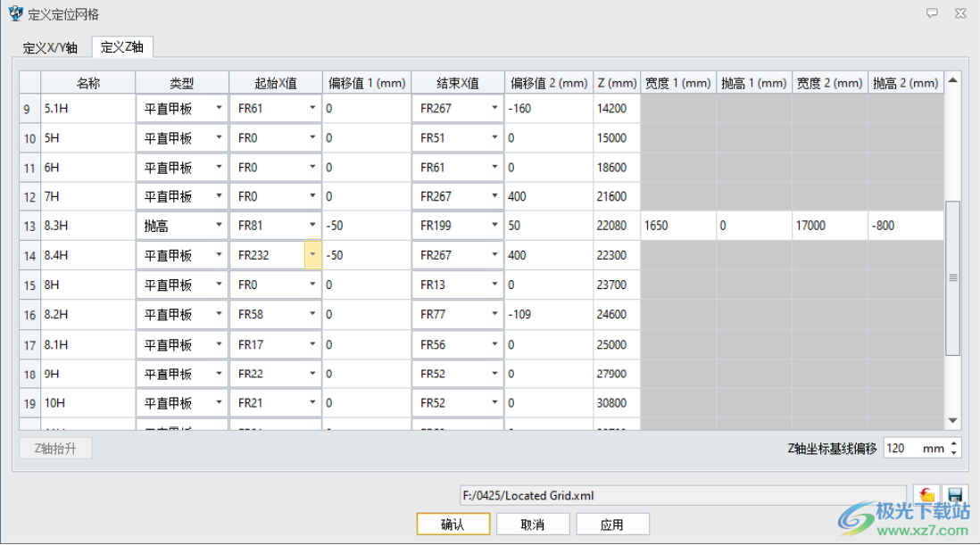
Task: Click offset 1 cell -50 in row 8.3H
Action: pos(367,226)
